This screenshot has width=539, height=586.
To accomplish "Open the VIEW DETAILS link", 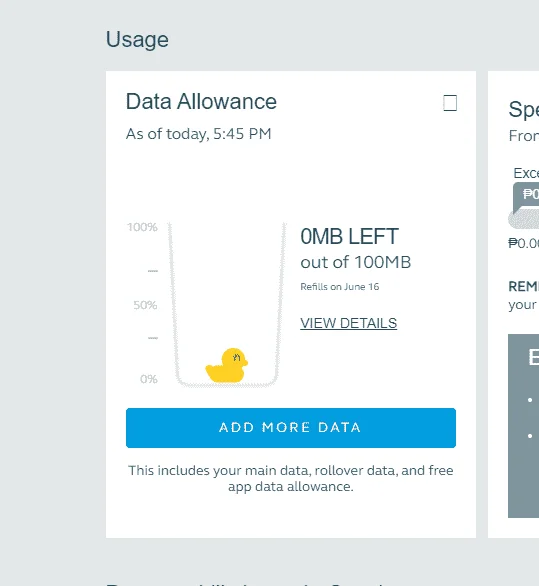I will [x=348, y=323].
